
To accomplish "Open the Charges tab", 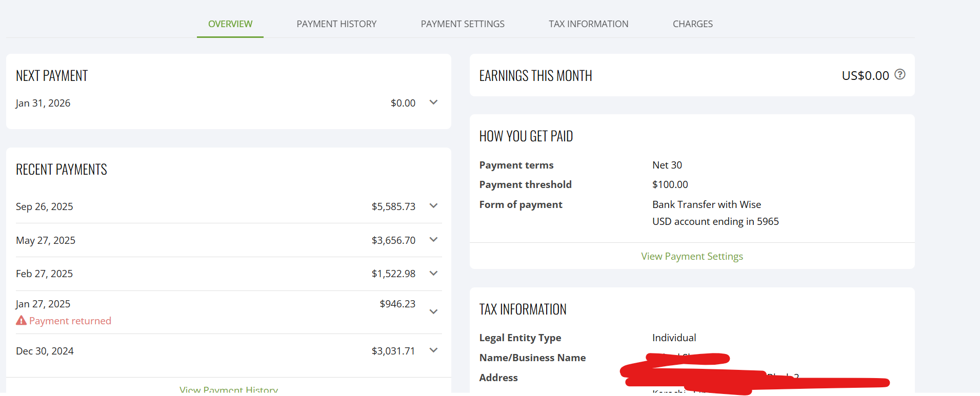I will coord(692,24).
